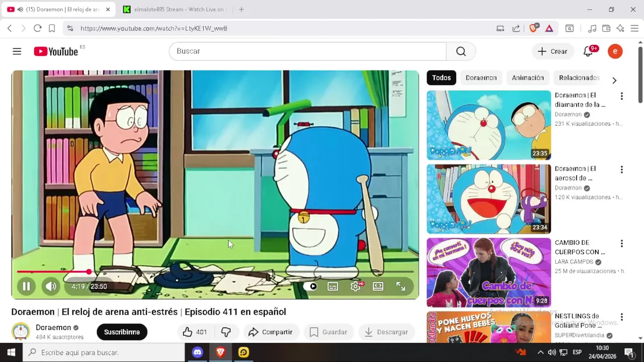This screenshot has height=362, width=644.
Task: Open options for NESTLINGS de Goliath video
Action: (x=621, y=317)
